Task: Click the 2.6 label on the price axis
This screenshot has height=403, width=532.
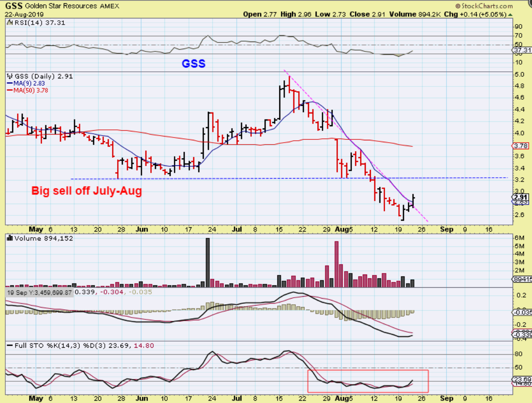Action: [519, 214]
